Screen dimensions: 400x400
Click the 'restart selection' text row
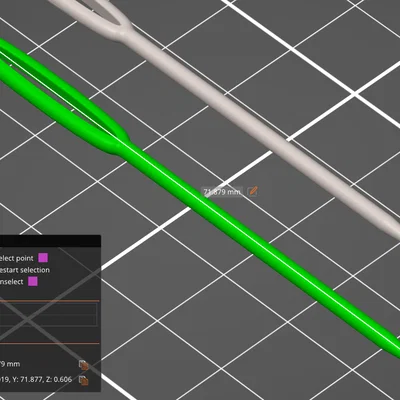click(25, 270)
